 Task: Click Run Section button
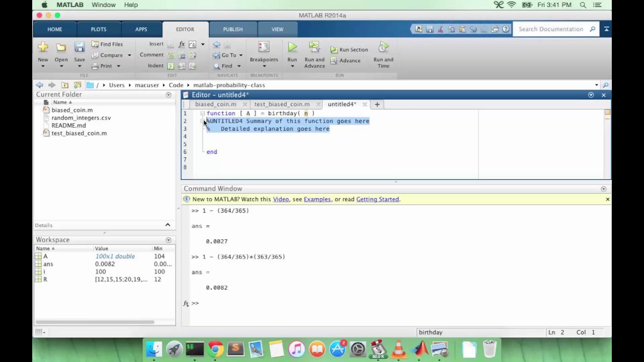tap(349, 50)
